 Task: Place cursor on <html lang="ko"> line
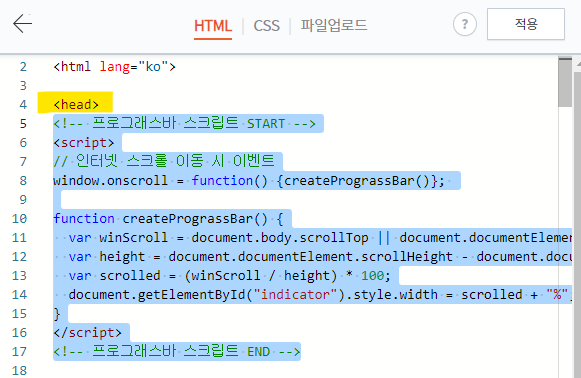coord(114,67)
